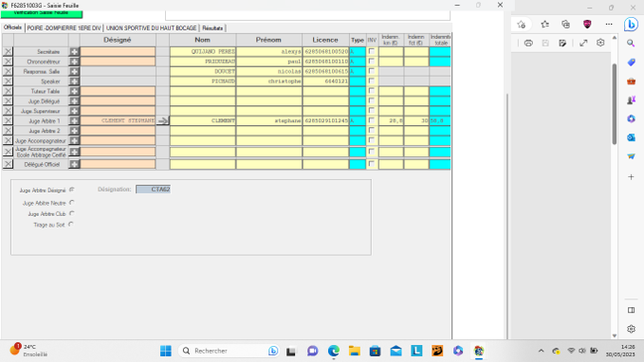
Task: Show hidden system tray icons chevron
Action: [x=541, y=351]
